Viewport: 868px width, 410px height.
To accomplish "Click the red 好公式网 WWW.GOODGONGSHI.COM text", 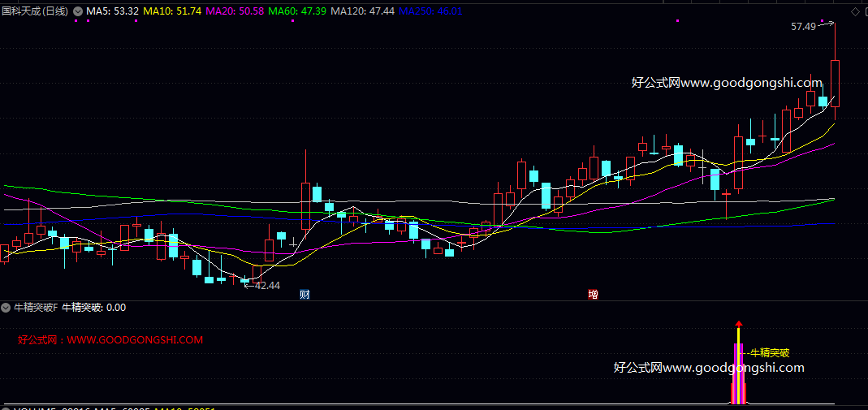I will point(110,340).
